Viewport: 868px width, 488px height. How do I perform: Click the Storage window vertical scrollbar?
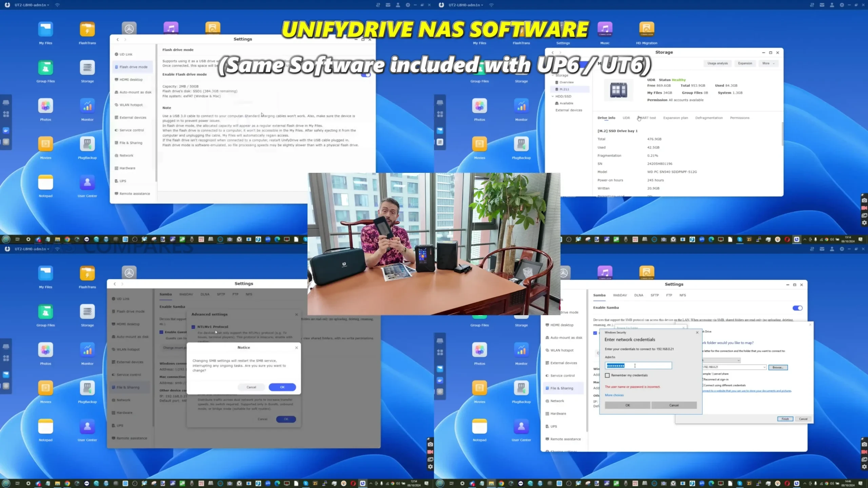point(782,134)
